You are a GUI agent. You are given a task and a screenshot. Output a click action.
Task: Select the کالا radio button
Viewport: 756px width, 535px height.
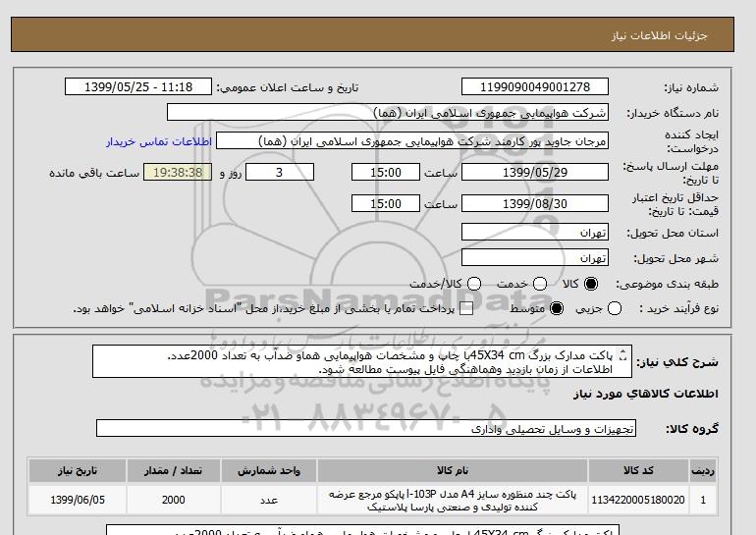point(591,284)
